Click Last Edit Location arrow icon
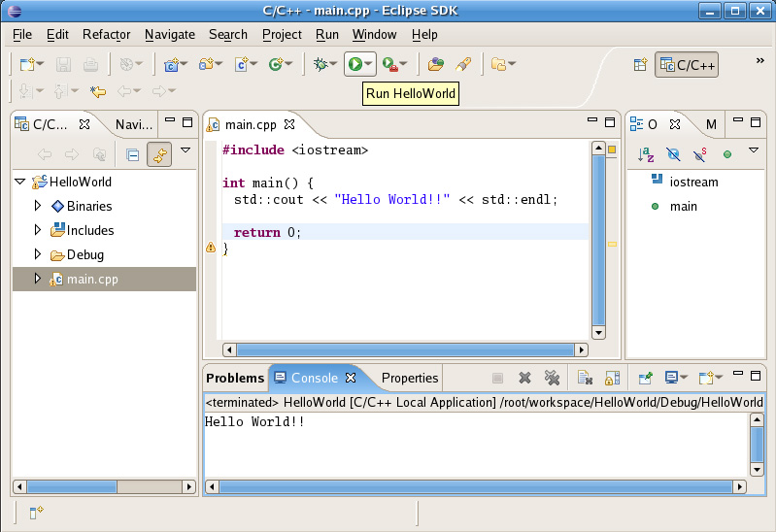 tap(97, 92)
